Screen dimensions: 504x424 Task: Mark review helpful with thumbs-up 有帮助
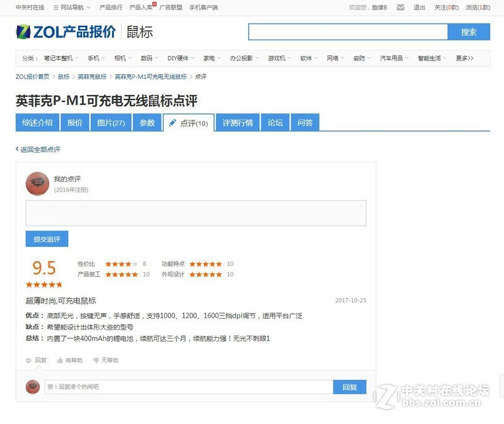tap(69, 360)
